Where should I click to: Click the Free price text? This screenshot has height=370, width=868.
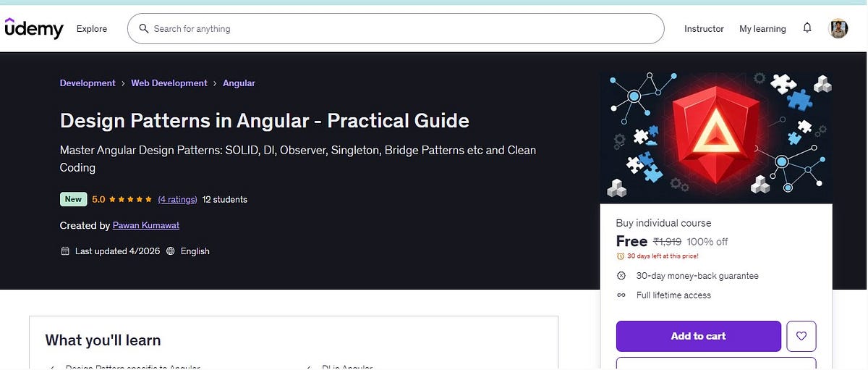point(631,241)
